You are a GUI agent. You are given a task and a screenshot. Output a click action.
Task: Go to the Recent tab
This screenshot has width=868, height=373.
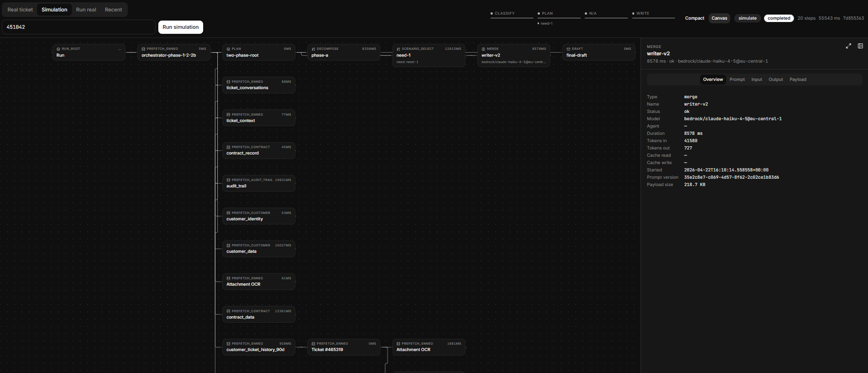113,10
